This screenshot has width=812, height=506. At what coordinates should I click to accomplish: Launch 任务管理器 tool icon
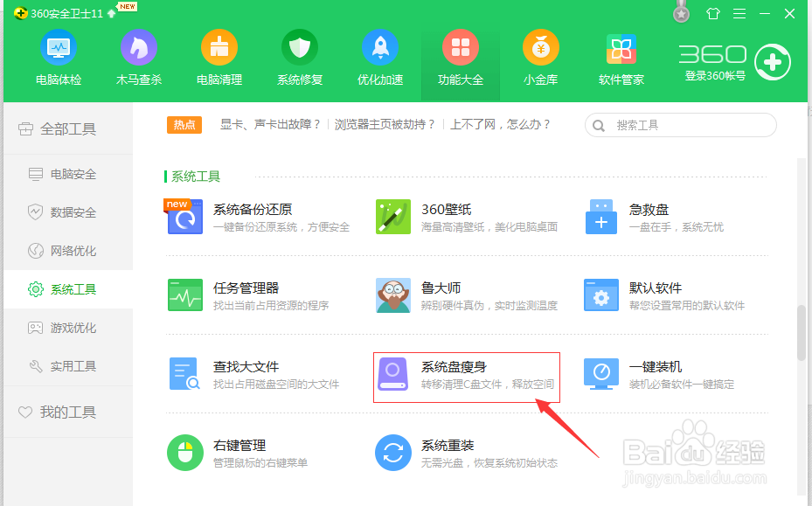click(x=185, y=295)
